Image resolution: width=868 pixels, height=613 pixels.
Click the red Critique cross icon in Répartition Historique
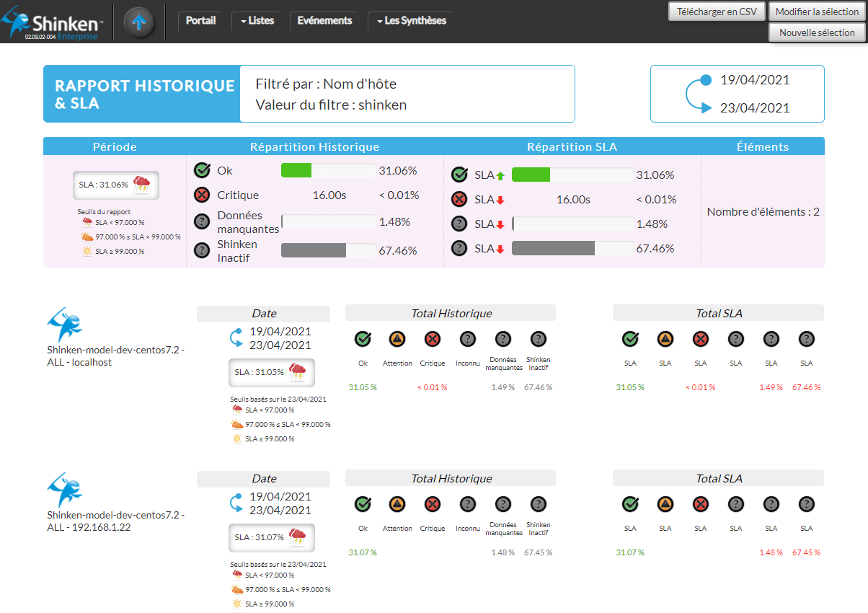tap(202, 195)
